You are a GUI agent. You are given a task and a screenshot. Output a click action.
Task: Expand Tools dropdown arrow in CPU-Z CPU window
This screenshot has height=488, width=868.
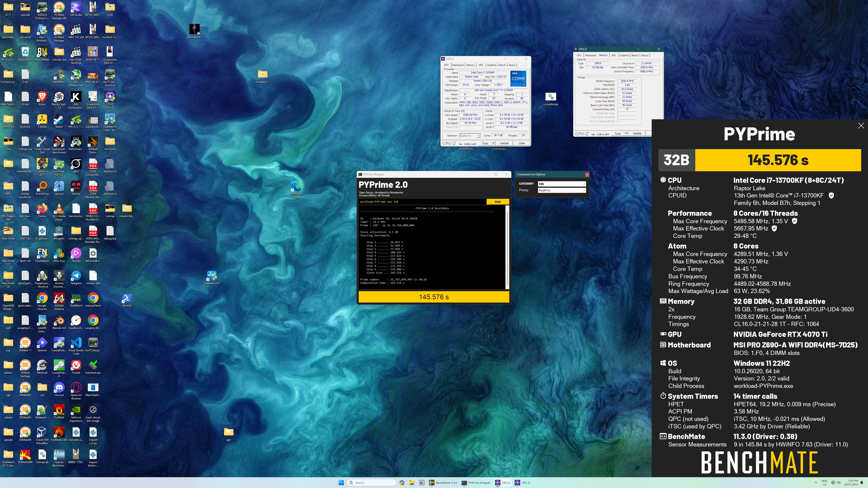coord(493,143)
